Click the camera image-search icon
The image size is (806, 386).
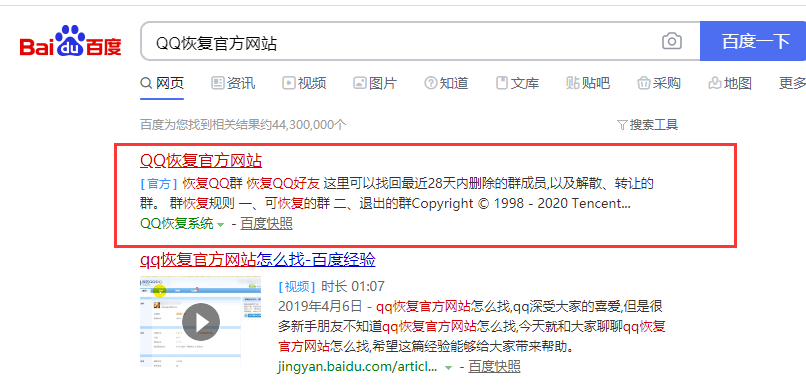coord(671,41)
